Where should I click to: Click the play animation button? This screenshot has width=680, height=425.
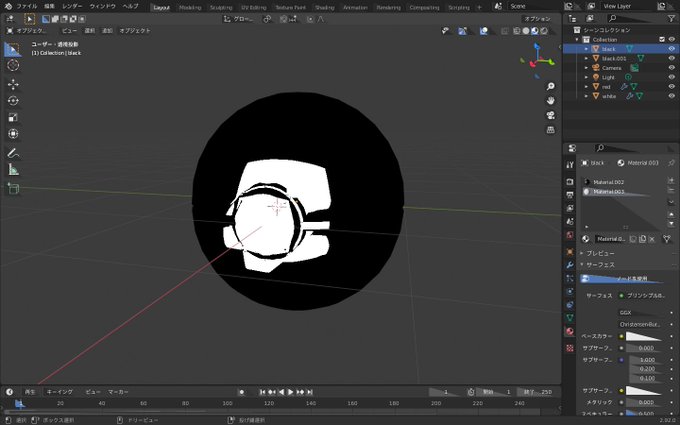coord(291,392)
